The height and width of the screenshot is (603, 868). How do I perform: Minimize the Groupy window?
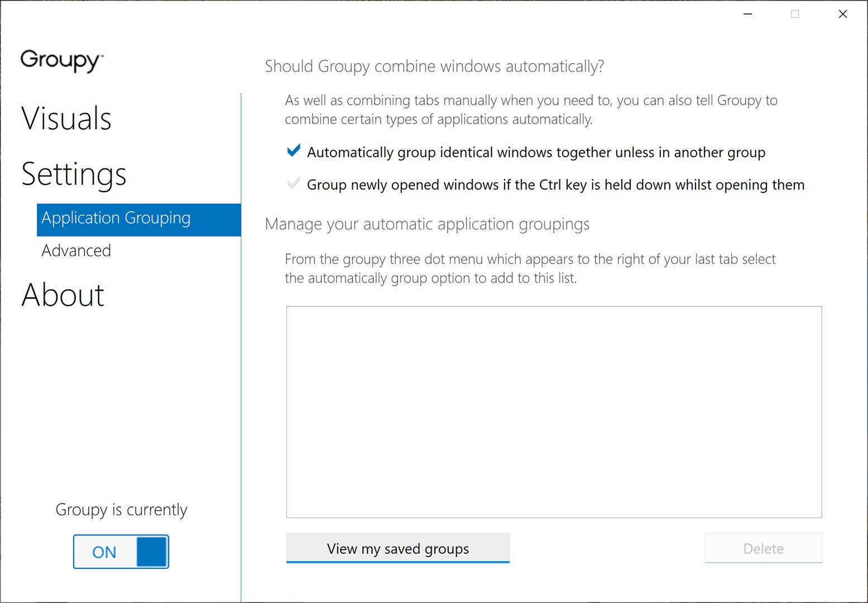coord(748,14)
